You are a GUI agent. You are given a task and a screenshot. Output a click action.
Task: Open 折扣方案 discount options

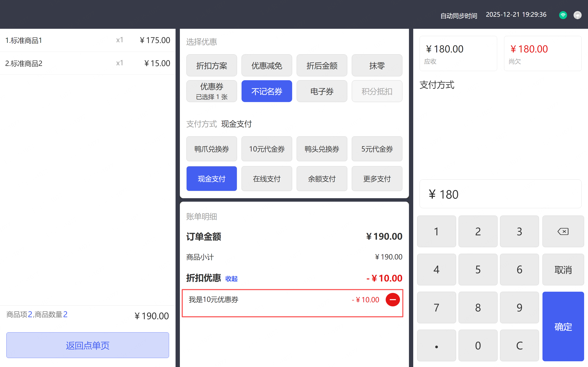[x=212, y=66]
